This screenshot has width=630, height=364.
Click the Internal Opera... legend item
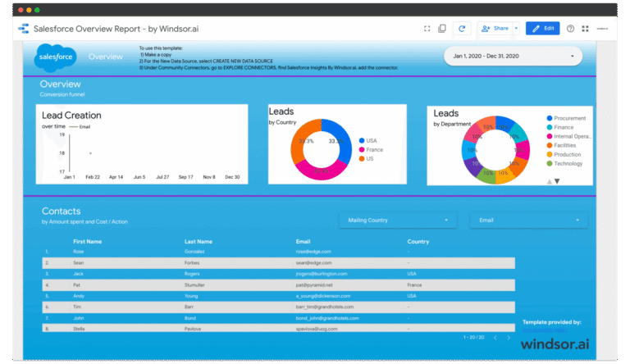click(569, 136)
